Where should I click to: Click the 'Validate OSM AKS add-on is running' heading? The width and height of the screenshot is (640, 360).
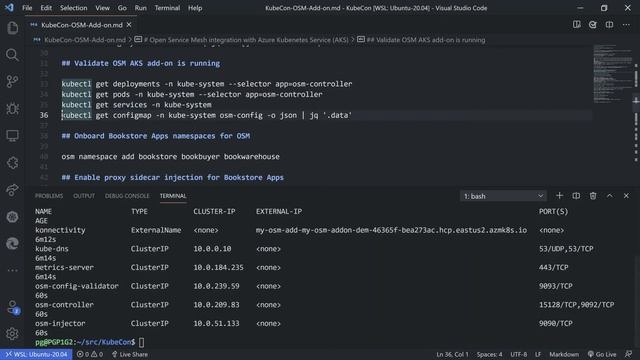point(141,63)
